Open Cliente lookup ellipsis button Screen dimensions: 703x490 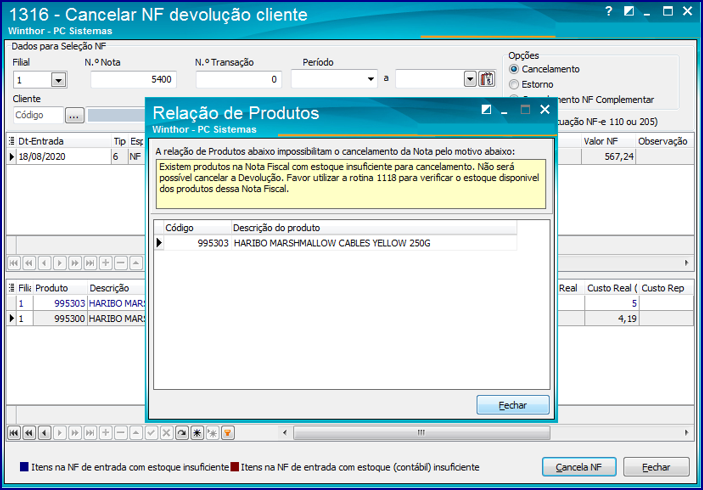[74, 115]
